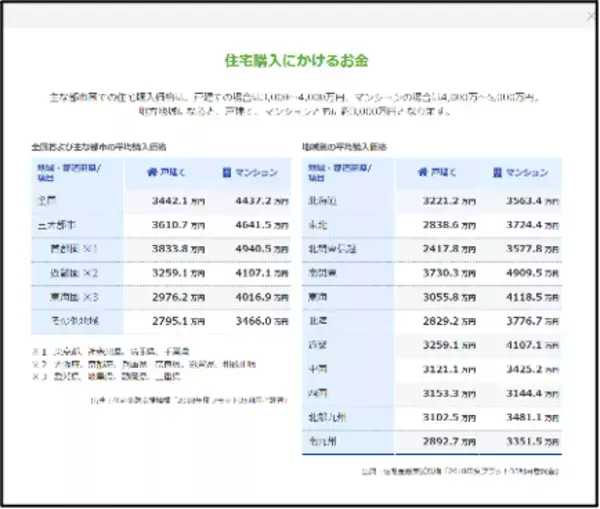
Task: Open the source citation link under right table
Action: (x=460, y=471)
